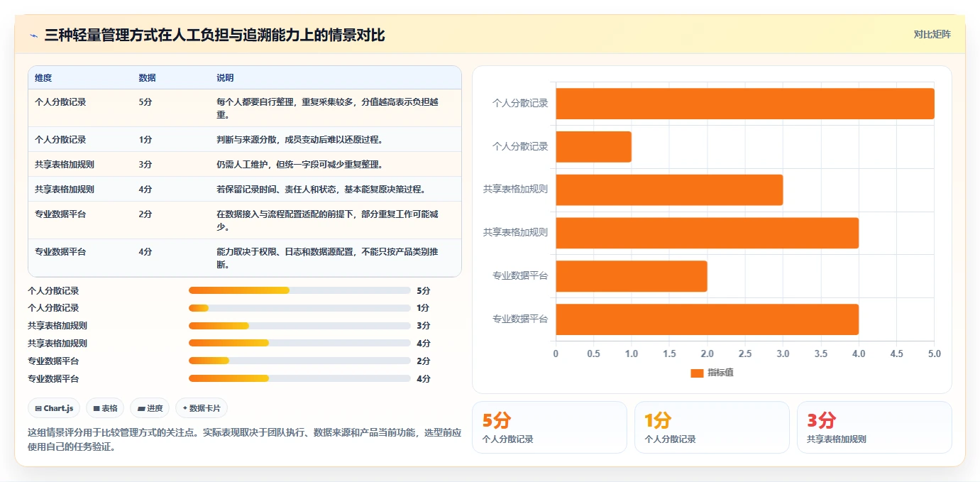980x482 pixels.
Task: Click the chart's 个人分散记录 bar reaching 5.0
Action: 745,104
